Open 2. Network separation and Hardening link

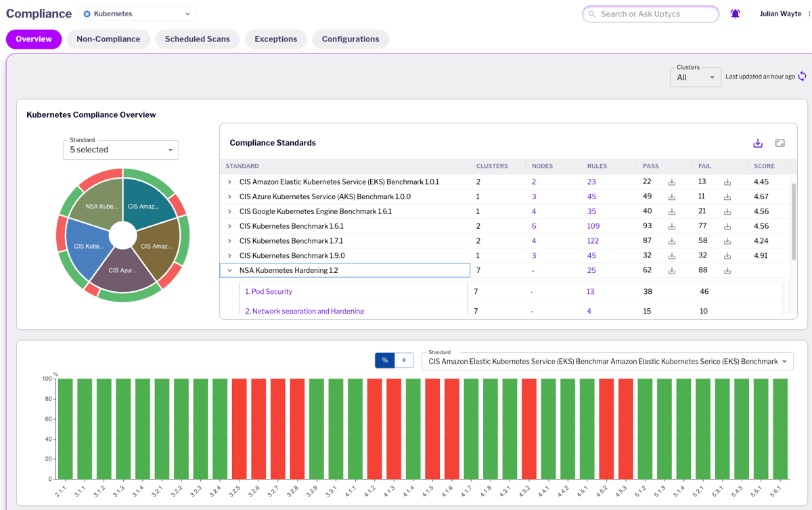(x=304, y=311)
